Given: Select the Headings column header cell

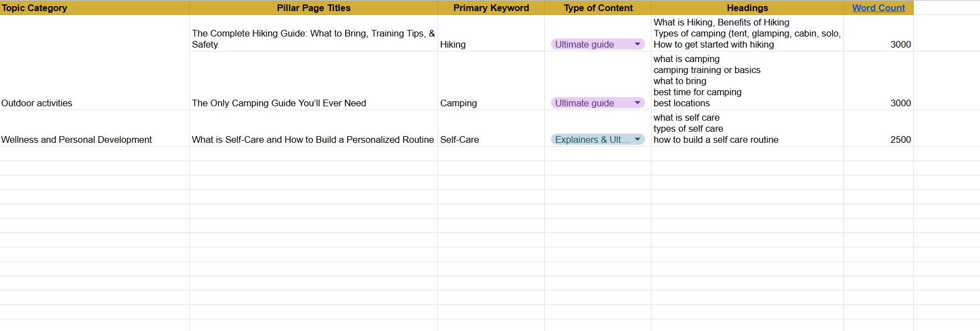Looking at the screenshot, I should [747, 8].
